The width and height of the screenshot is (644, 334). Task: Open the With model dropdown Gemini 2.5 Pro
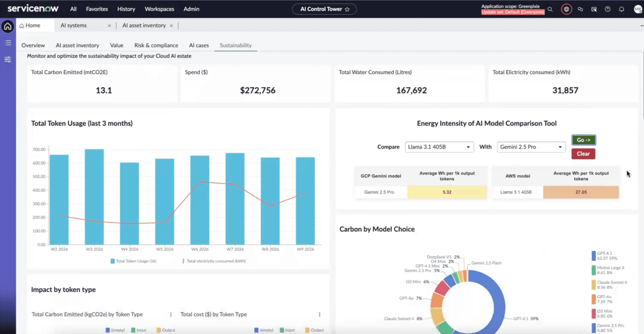(531, 147)
